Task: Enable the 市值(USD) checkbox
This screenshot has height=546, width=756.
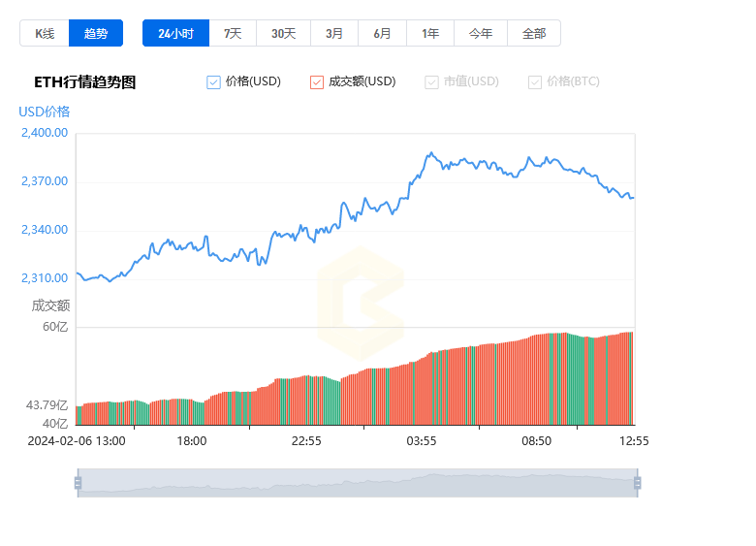Action: pos(431,82)
